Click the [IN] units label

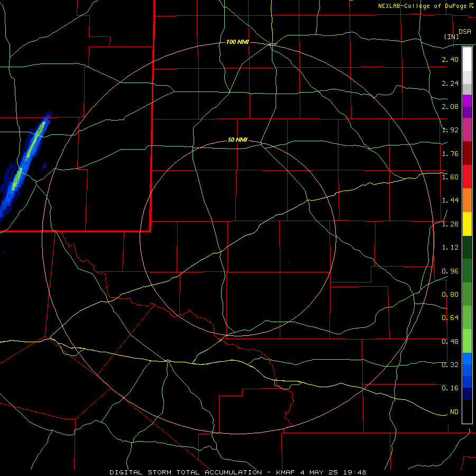452,36
